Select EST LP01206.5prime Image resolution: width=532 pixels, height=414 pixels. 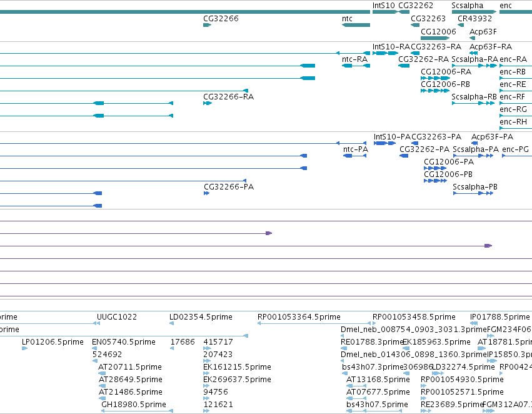pyautogui.click(x=53, y=342)
